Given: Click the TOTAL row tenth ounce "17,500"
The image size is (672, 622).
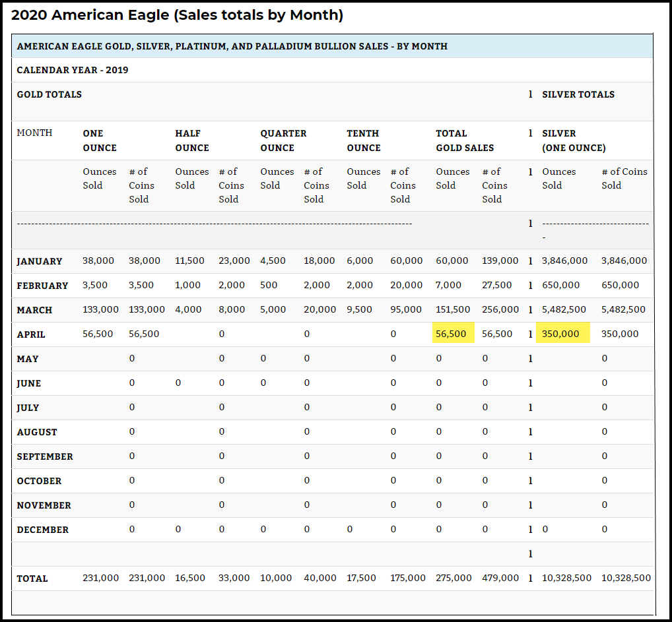Looking at the screenshot, I should (x=361, y=578).
